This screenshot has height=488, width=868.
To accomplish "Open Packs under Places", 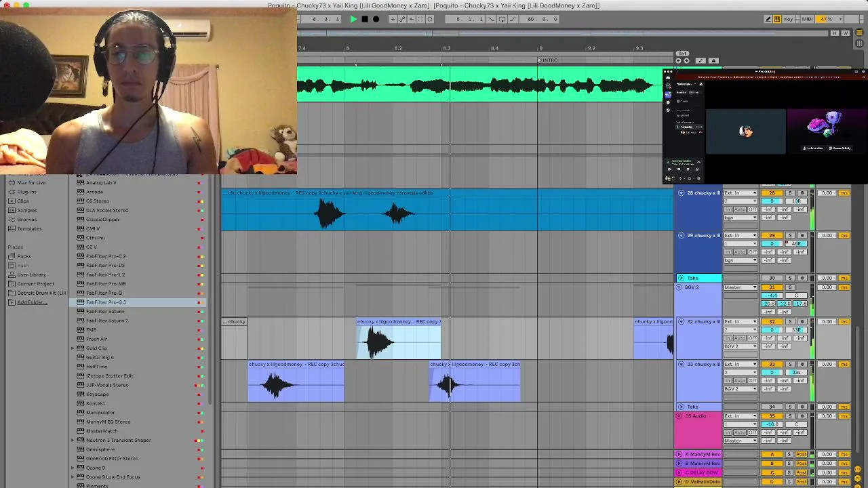I will click(24, 256).
